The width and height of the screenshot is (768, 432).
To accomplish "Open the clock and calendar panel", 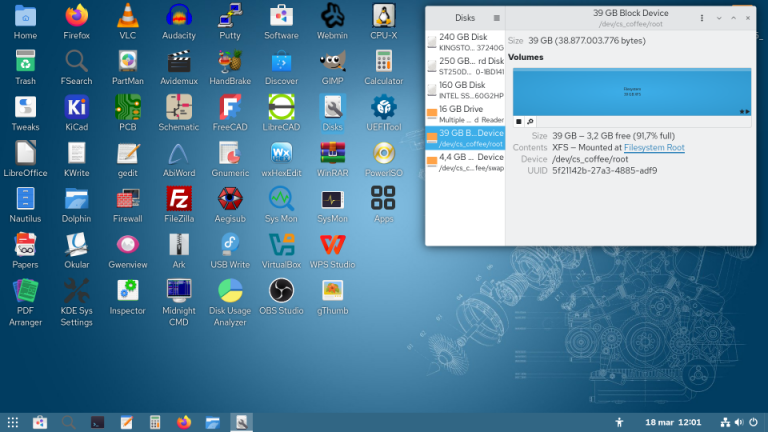I will pos(673,422).
